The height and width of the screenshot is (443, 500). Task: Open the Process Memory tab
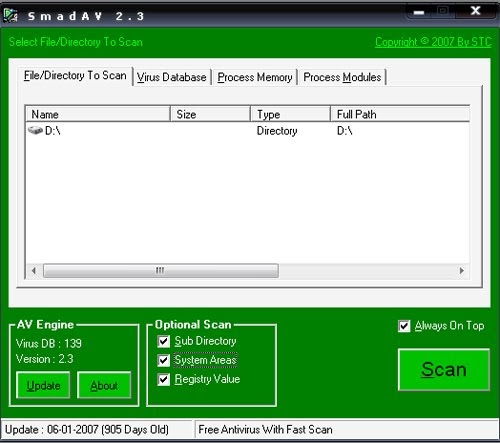(255, 77)
